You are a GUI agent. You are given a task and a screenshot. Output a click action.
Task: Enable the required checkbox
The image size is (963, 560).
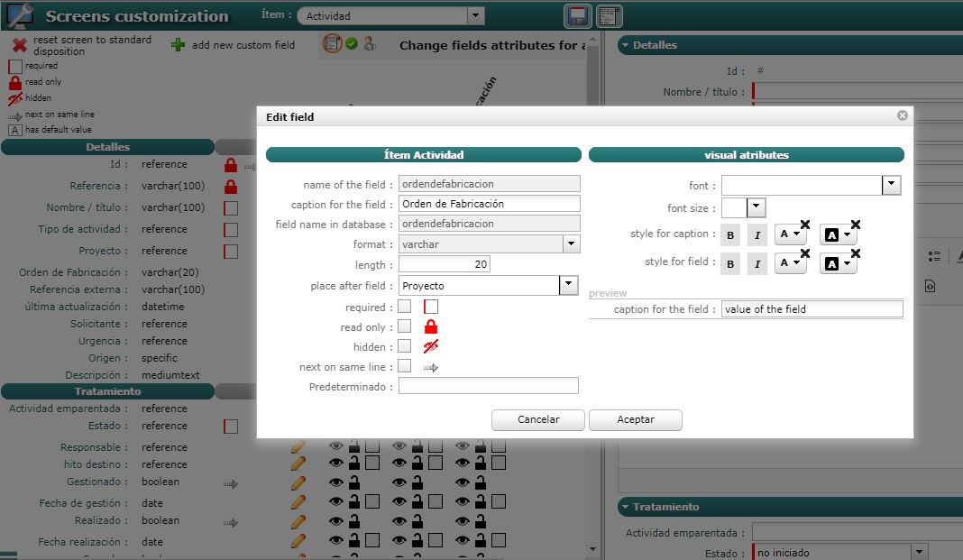tap(405, 308)
